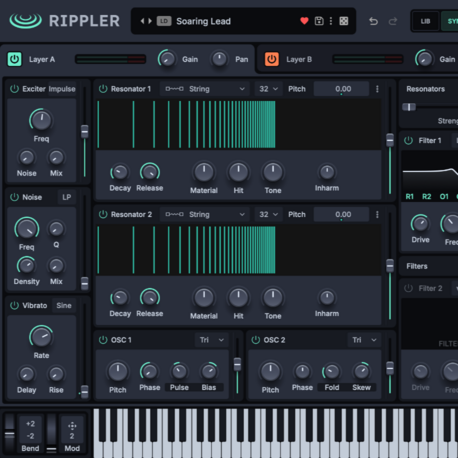Click the Exciter Freq knob
The image size is (458, 458).
(41, 120)
